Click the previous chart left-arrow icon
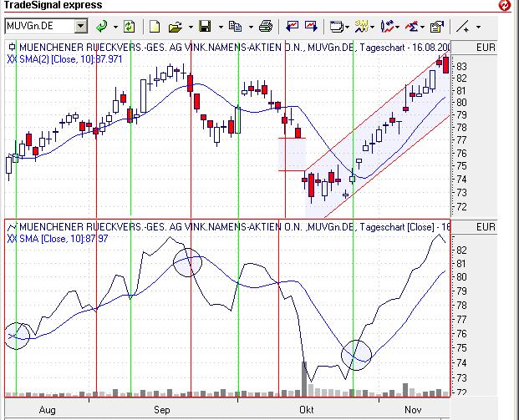This screenshot has width=519, height=420. 293,27
